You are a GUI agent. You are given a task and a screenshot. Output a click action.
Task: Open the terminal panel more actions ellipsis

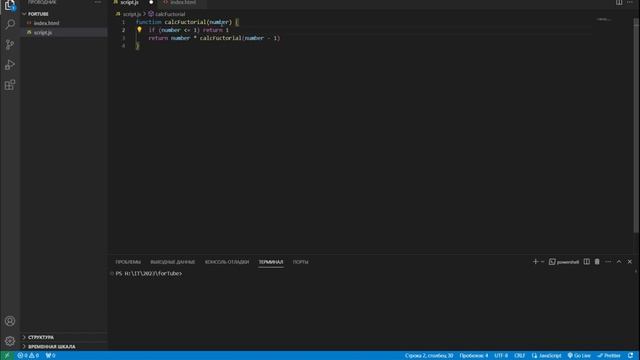608,262
